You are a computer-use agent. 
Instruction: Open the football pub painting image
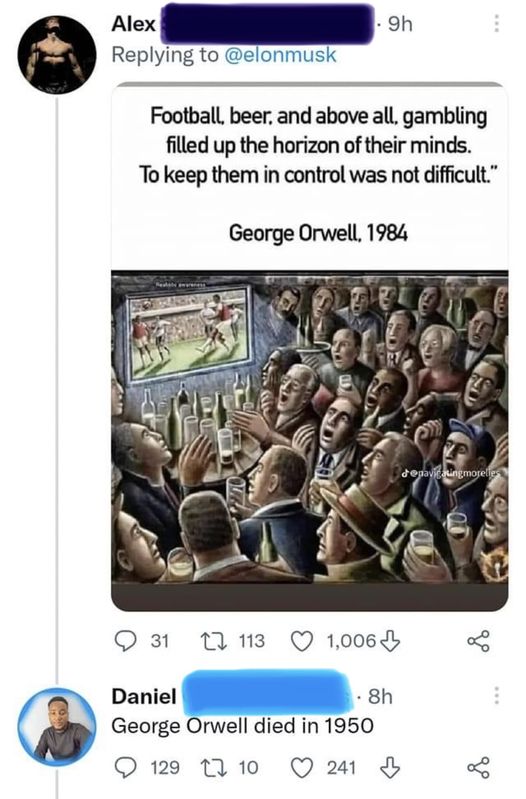(x=309, y=427)
